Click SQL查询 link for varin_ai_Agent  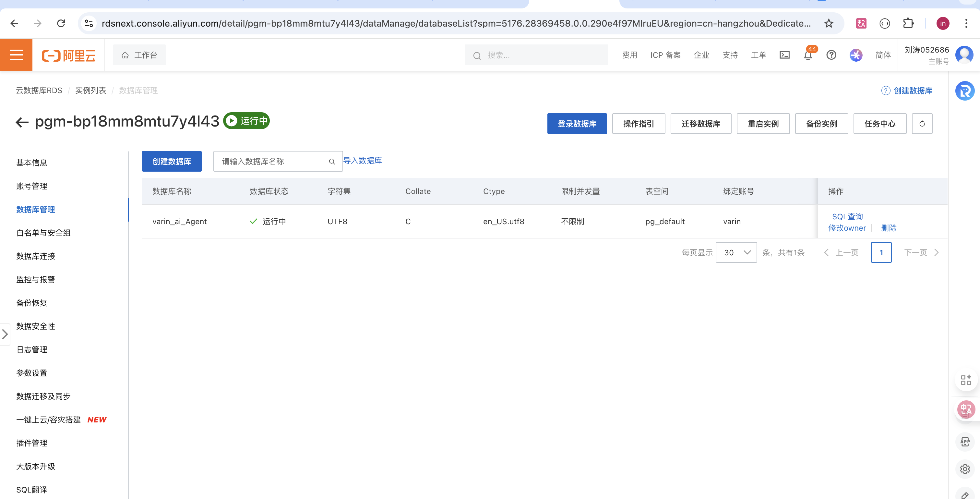pyautogui.click(x=847, y=217)
